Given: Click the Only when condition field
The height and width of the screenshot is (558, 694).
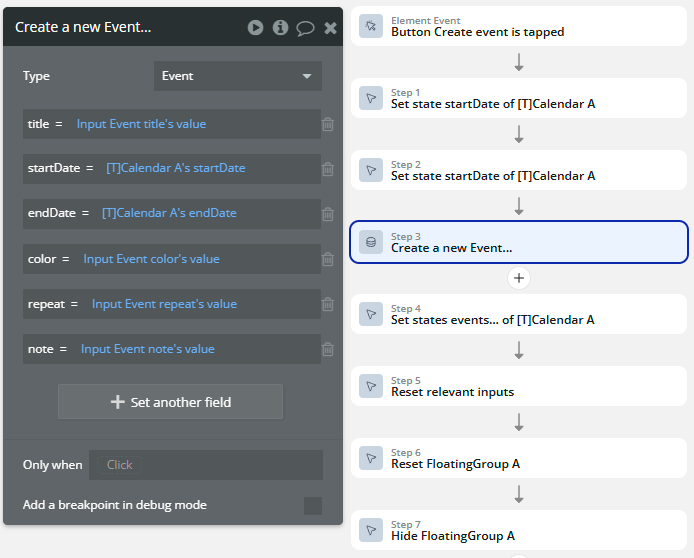Looking at the screenshot, I should click(205, 465).
